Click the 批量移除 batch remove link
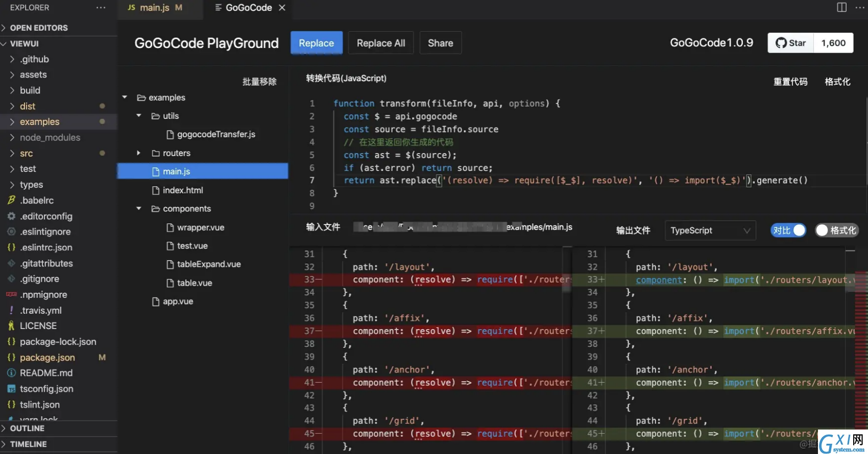This screenshot has height=454, width=868. point(259,82)
